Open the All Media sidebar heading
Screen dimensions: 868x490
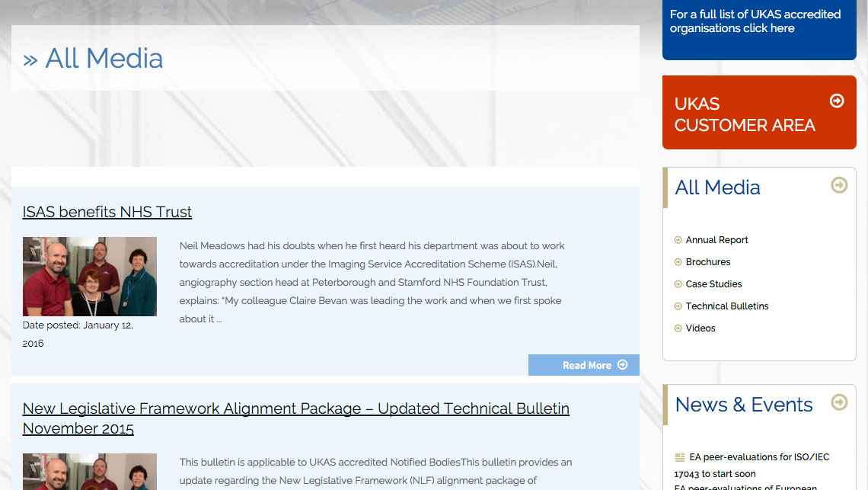pyautogui.click(x=717, y=187)
